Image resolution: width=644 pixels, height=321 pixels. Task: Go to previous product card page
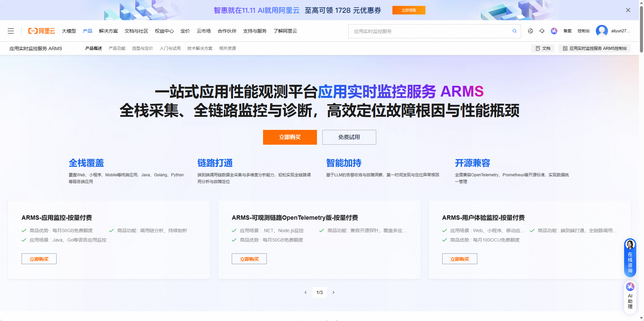[305, 292]
